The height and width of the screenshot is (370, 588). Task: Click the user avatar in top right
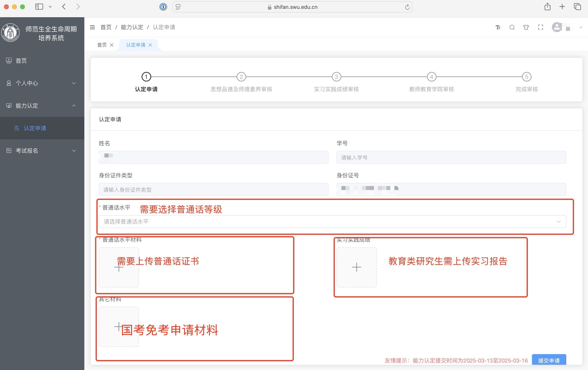pos(557,27)
